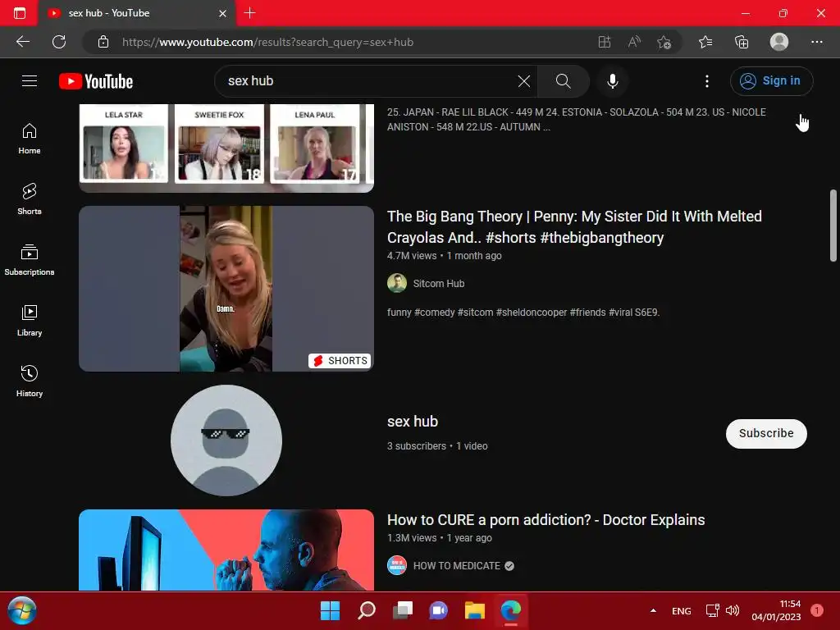Open the YouTube settings three-dot menu
This screenshot has height=630, width=840.
pos(707,81)
